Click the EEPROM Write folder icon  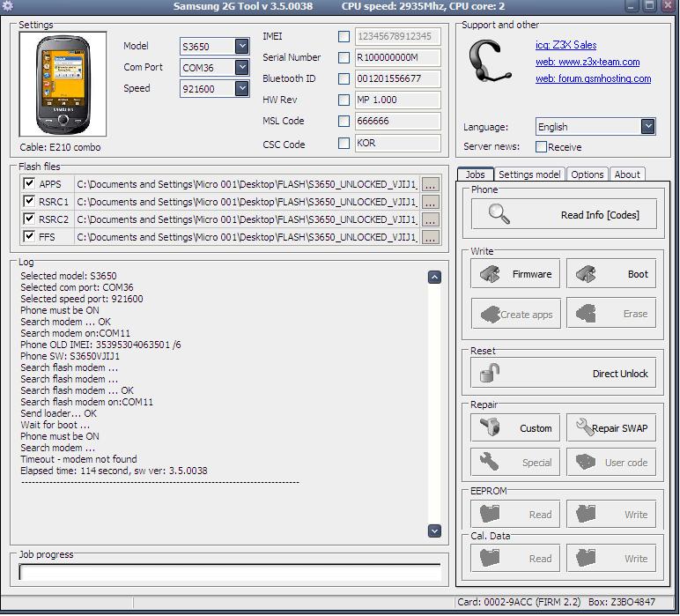click(x=586, y=514)
